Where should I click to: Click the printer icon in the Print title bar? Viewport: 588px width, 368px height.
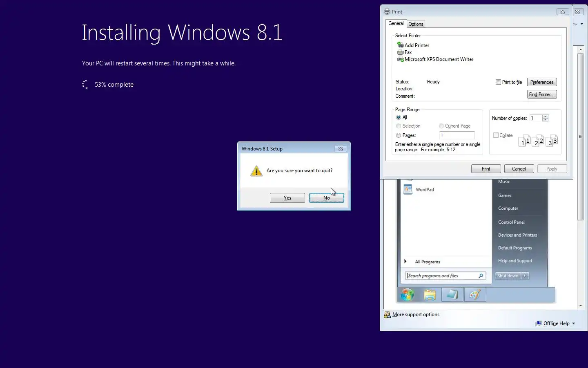tap(387, 12)
